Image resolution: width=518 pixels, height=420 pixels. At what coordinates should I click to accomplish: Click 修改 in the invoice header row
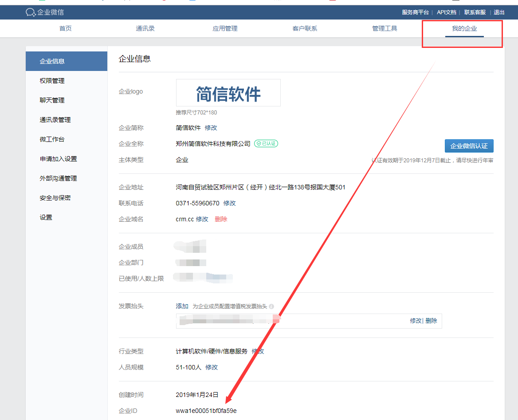pyautogui.click(x=416, y=321)
